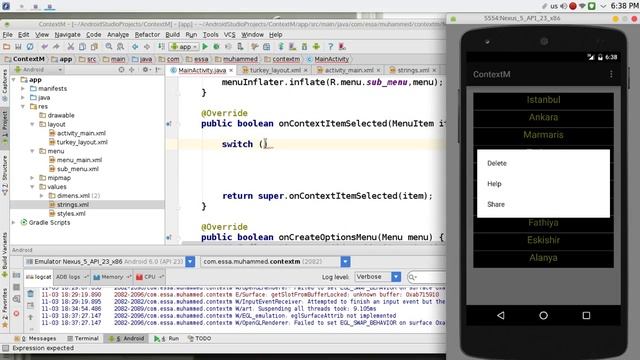Click the Cut scissors icon

pos(71,47)
